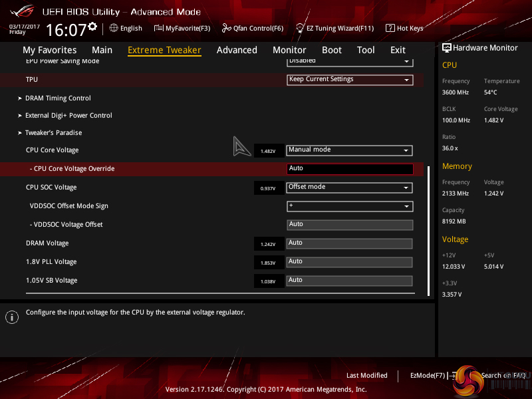Switch to the Boot tab
Image resolution: width=532 pixels, height=399 pixels.
tap(332, 50)
